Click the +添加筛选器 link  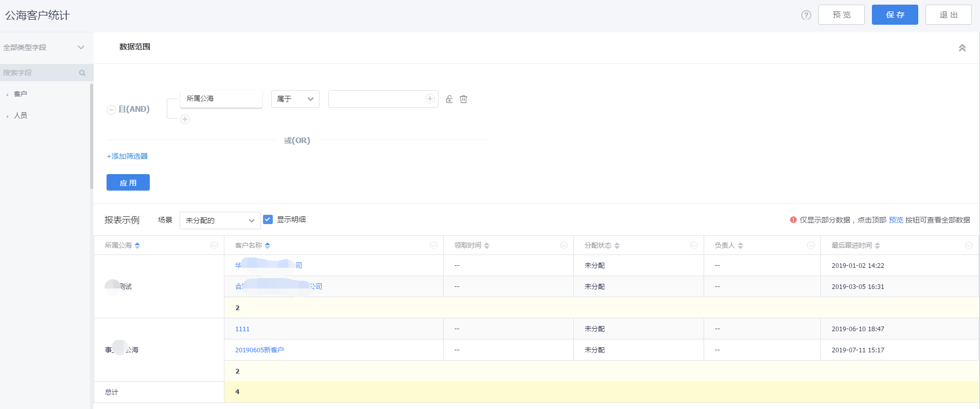tap(127, 156)
